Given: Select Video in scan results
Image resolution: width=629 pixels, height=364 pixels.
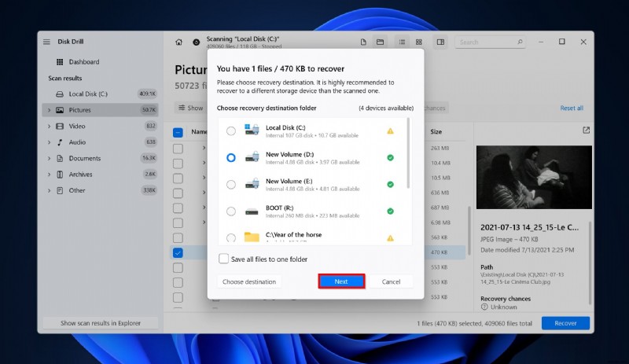Looking at the screenshot, I should pos(101,126).
